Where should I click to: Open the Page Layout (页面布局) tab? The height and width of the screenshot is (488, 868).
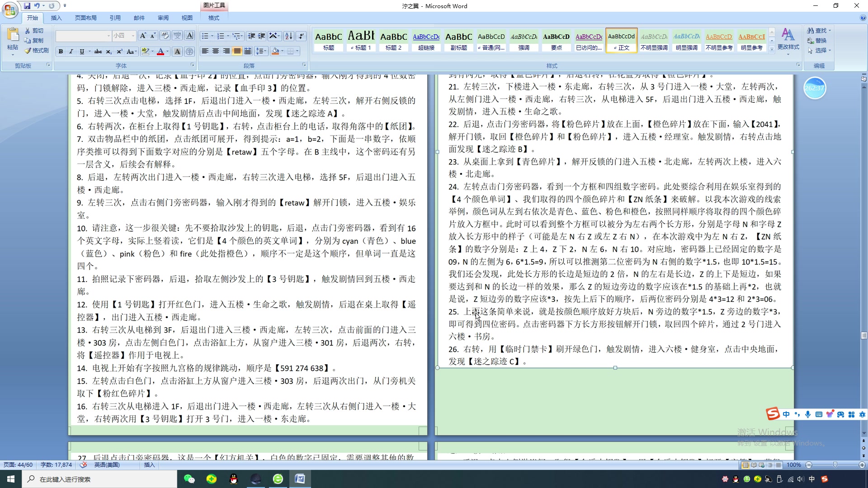click(86, 18)
